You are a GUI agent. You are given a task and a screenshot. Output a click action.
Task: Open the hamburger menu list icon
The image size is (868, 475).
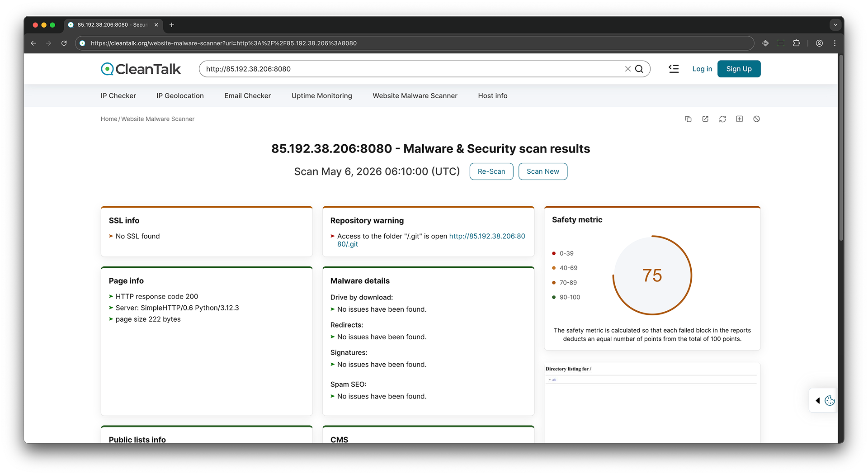(674, 69)
